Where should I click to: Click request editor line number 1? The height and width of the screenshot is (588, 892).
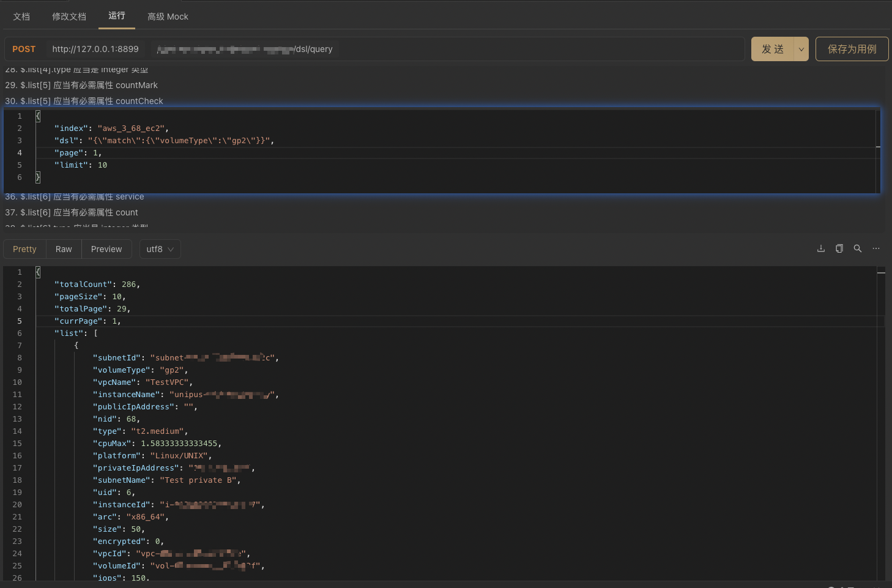click(x=20, y=116)
